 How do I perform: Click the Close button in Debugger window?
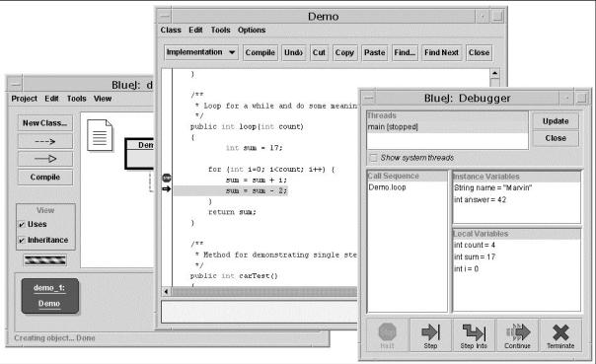556,138
